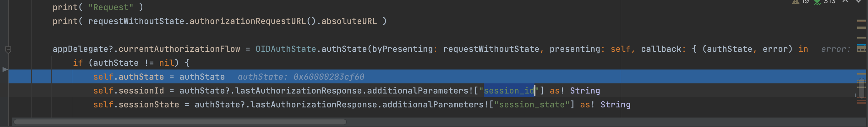
Task: Click the execution point arrow in gutter
Action: [x=5, y=70]
